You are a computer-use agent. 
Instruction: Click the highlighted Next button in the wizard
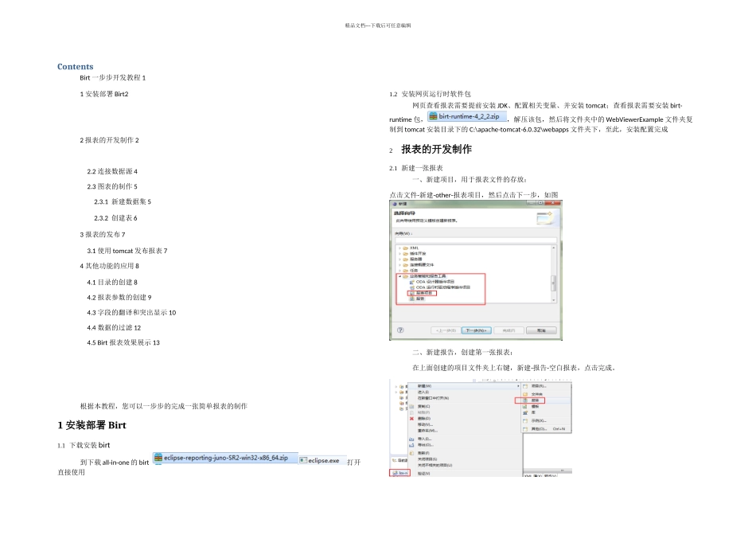point(477,330)
